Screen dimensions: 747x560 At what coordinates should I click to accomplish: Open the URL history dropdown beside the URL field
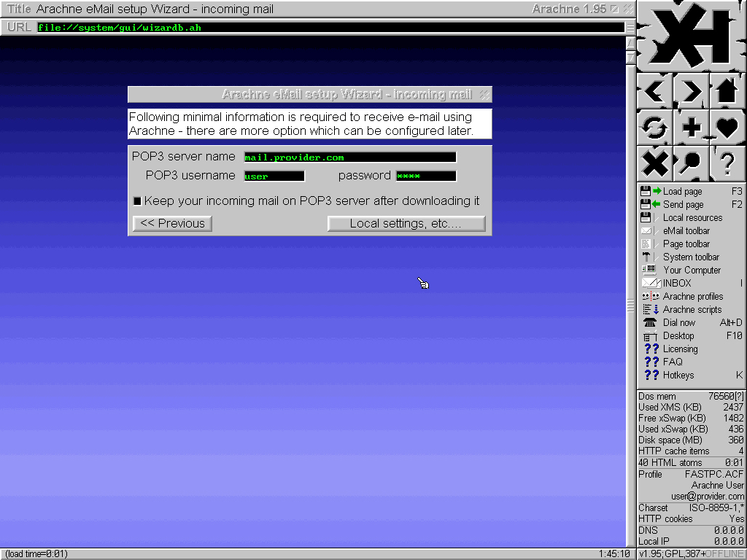(x=630, y=27)
